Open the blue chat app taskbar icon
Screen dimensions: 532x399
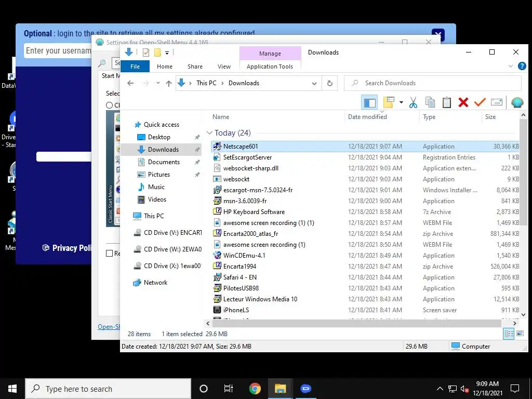click(x=305, y=389)
